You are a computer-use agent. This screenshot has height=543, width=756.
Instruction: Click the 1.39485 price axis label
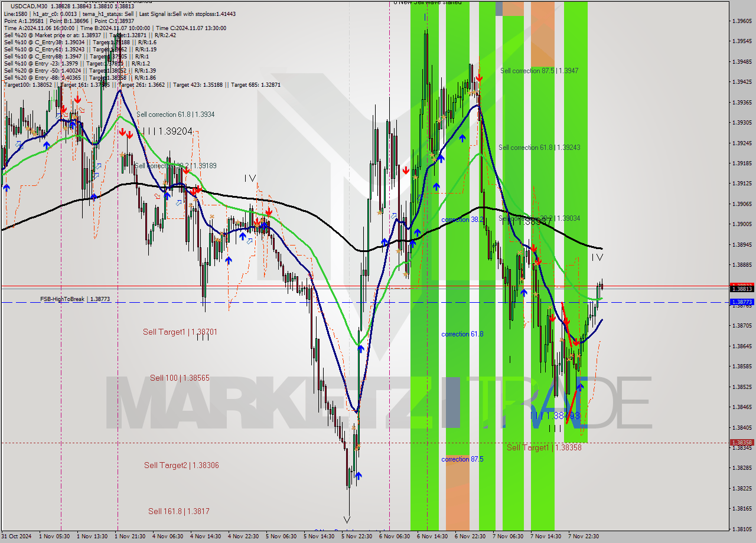tap(742, 62)
